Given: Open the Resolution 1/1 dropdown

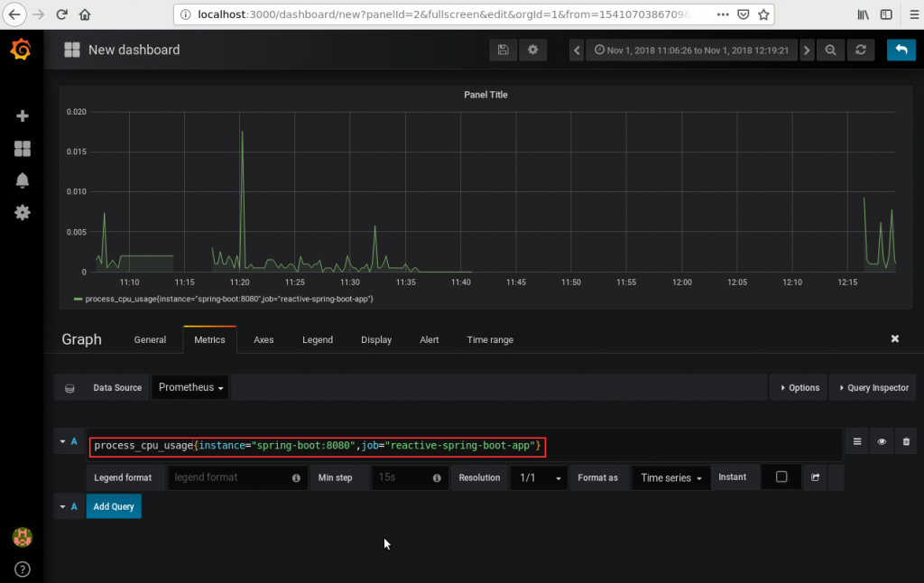Looking at the screenshot, I should pos(539,477).
